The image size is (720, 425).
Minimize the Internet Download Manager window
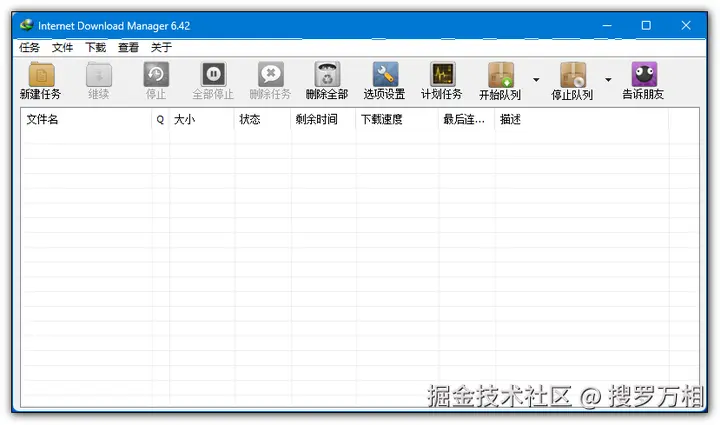607,25
